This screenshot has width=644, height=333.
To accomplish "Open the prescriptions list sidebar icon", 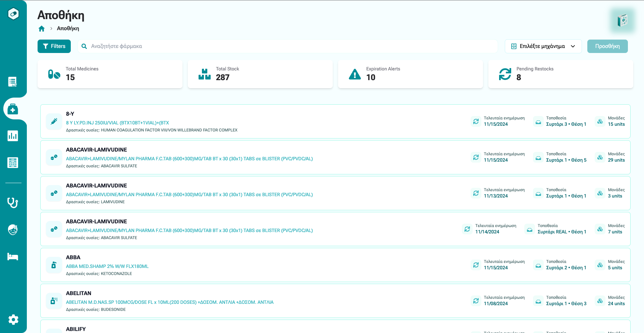I will (13, 81).
